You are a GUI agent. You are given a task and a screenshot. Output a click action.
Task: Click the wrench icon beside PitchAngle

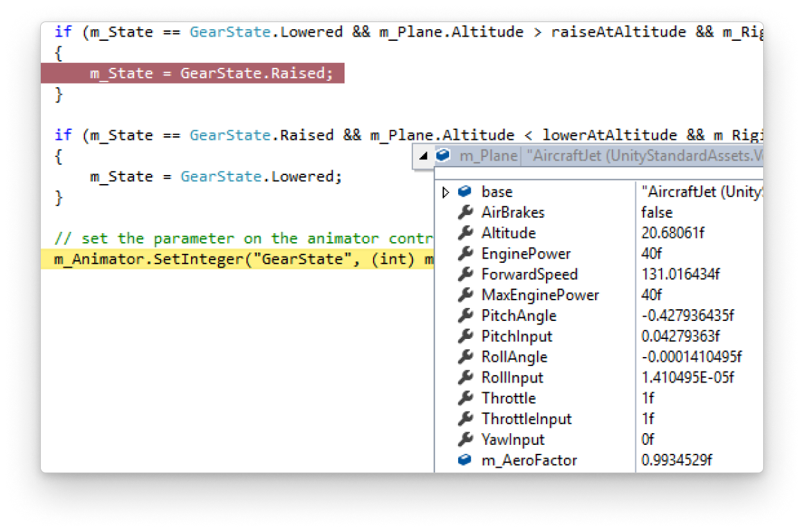(466, 316)
